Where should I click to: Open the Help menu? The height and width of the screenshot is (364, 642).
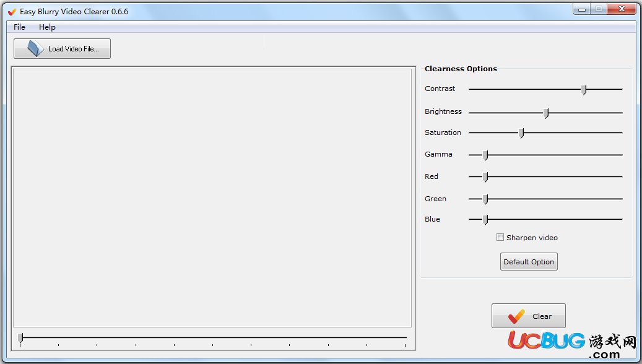pyautogui.click(x=47, y=27)
